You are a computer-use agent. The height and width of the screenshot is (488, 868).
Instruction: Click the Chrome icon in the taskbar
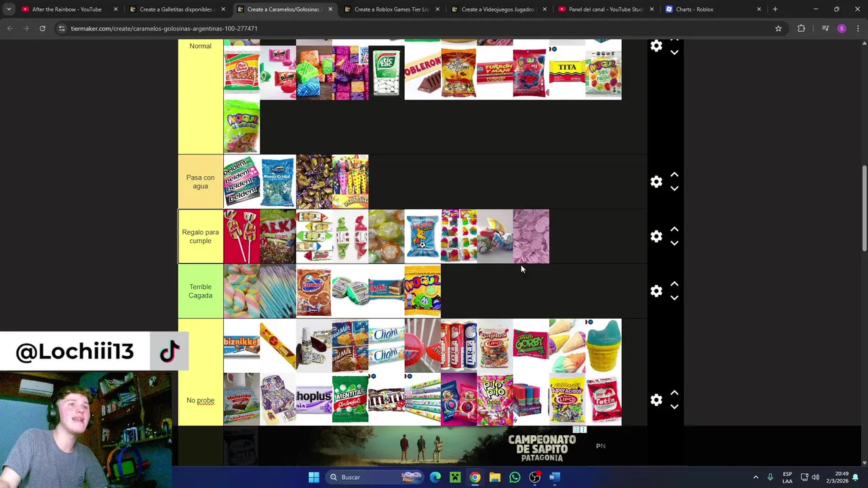point(475,477)
